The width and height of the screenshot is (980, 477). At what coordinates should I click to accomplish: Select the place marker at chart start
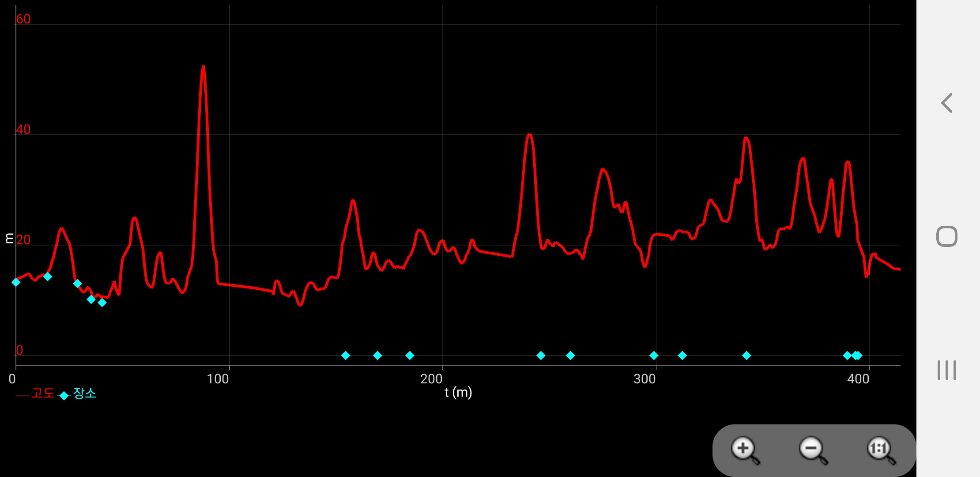point(16,282)
